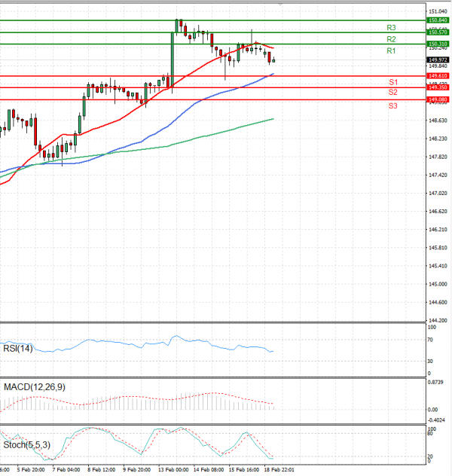Select the 150.840 price level tag
Image resolution: width=452 pixels, height=476 pixels.
(438, 20)
